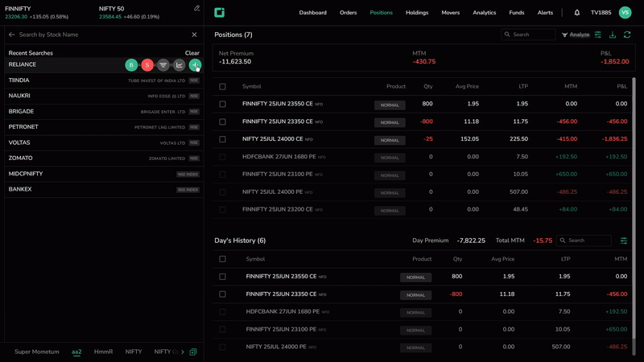Select BANKEX from recent searches
Screen dimensions: 644x362
(x=104, y=190)
